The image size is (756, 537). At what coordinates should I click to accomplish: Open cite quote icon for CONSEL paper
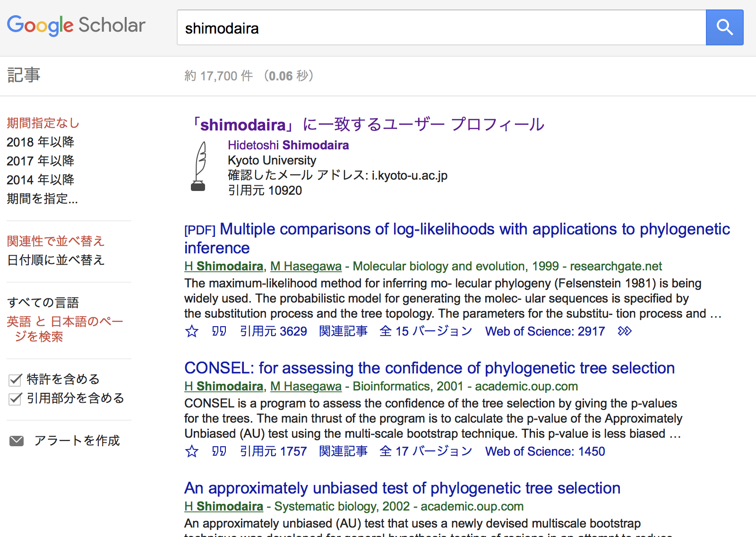(219, 451)
